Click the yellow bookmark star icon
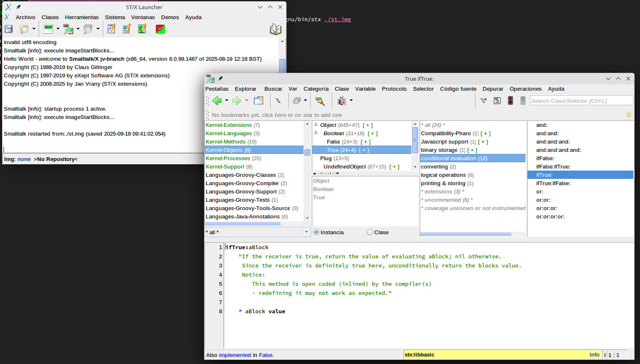 coord(628,115)
